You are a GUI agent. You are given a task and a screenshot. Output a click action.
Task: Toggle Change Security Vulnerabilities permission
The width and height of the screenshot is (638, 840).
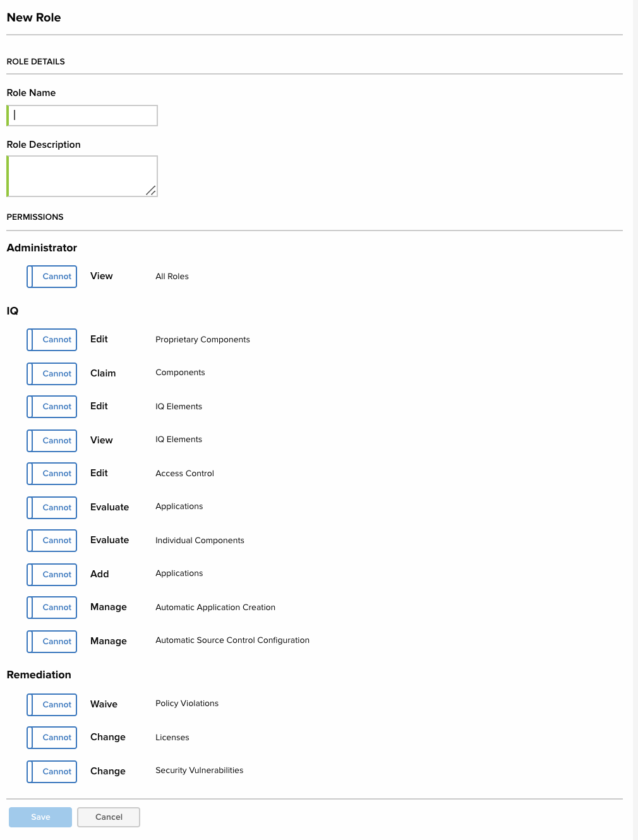(x=52, y=772)
